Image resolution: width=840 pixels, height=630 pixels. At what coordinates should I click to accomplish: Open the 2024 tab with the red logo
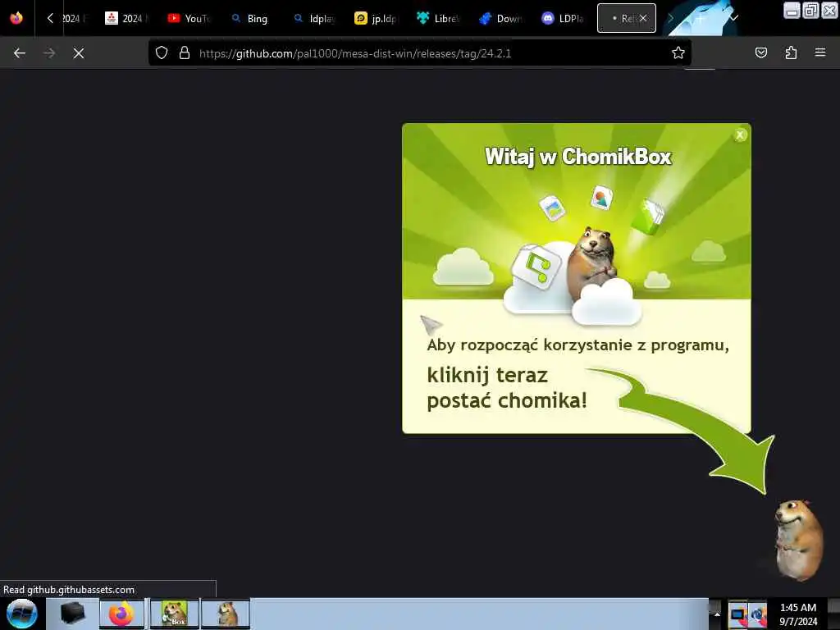point(126,18)
